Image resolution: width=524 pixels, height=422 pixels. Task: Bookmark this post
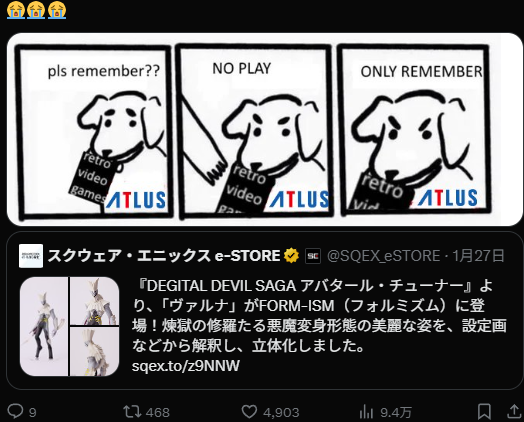(484, 412)
